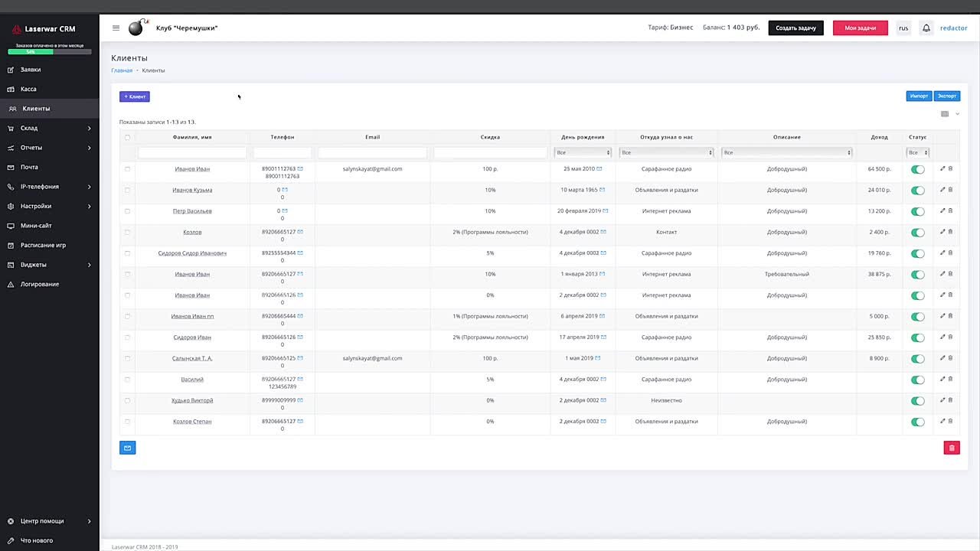Click the Email filter input field
Viewport: 980px width, 551px height.
point(372,152)
